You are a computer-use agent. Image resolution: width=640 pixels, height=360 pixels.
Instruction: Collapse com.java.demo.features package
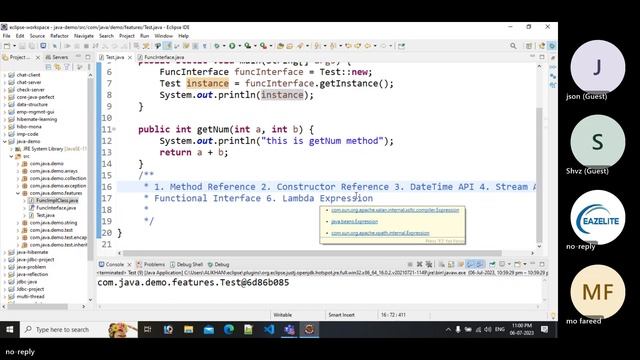[18, 193]
